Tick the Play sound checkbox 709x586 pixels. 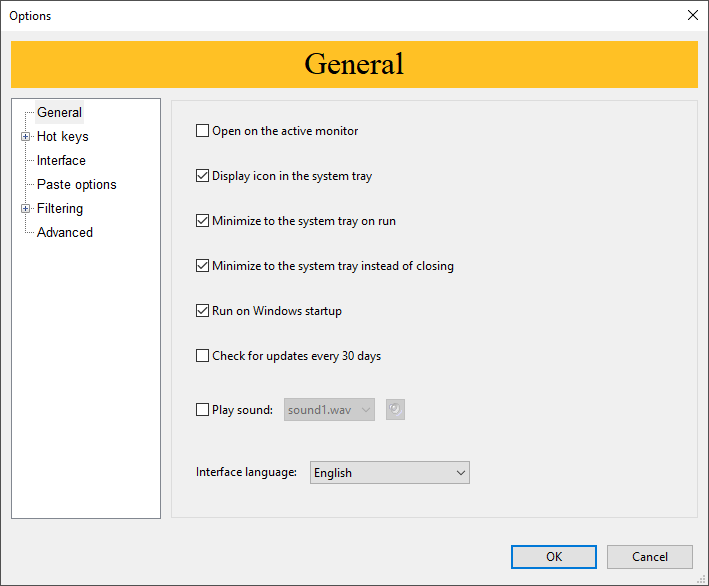coord(202,410)
